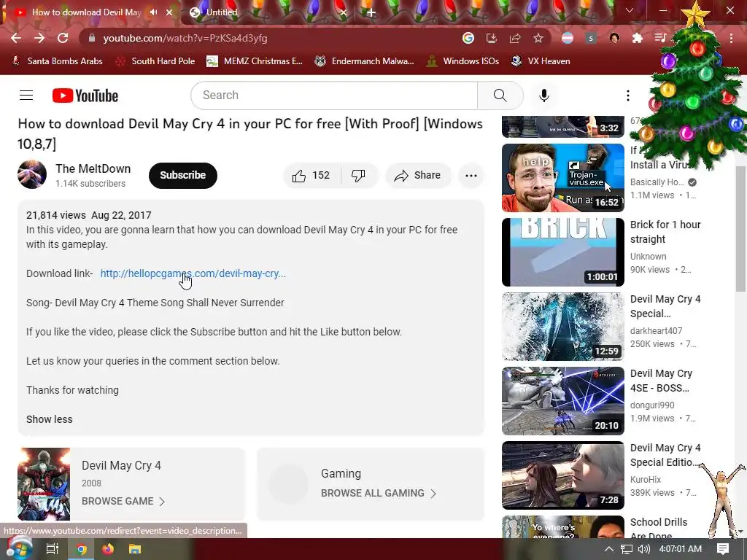Viewport: 747px width, 560px height.
Task: Click the taskbar clock 4:07:01 AM
Action: click(x=681, y=549)
